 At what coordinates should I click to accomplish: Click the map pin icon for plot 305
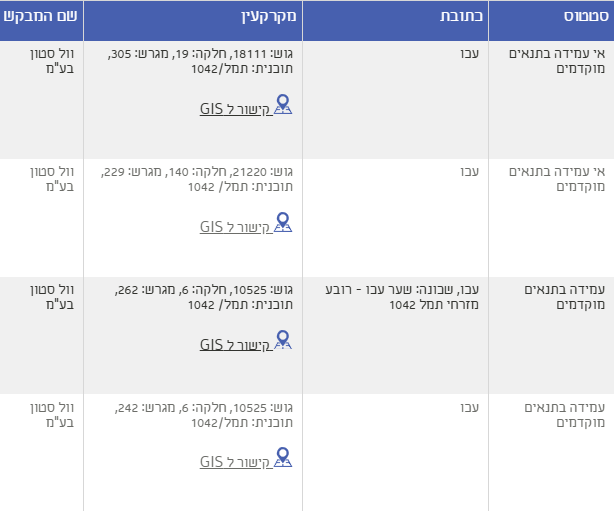[282, 105]
